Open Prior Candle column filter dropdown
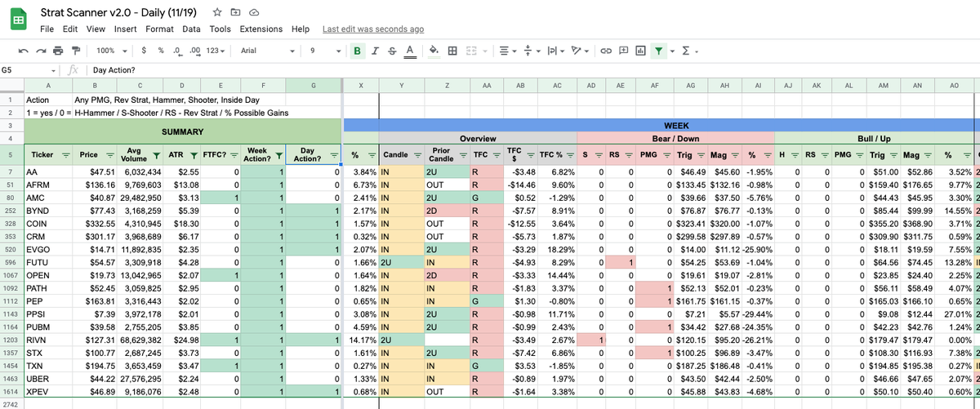 pos(462,155)
